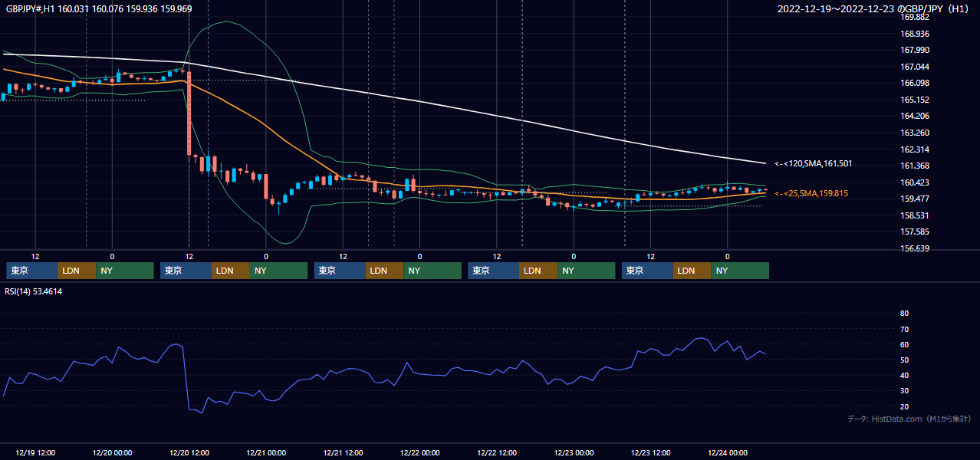
Task: Click RSI scale value 50
Action: tap(904, 360)
